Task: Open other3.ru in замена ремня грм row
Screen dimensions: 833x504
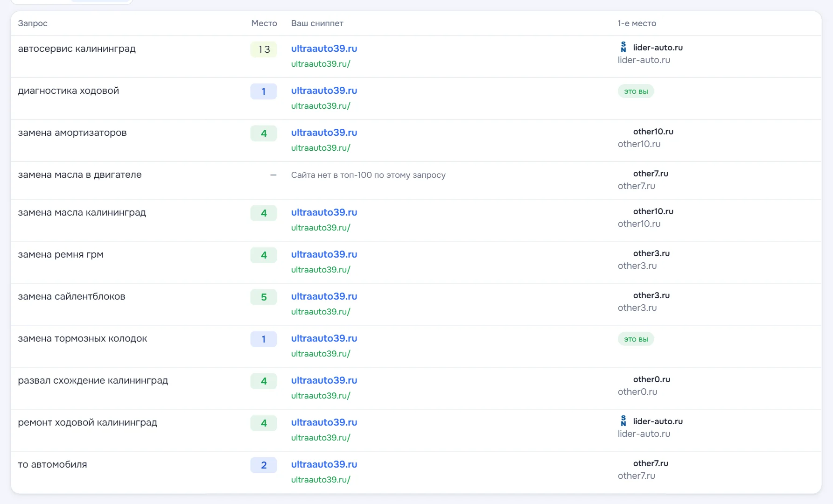Action: click(651, 253)
